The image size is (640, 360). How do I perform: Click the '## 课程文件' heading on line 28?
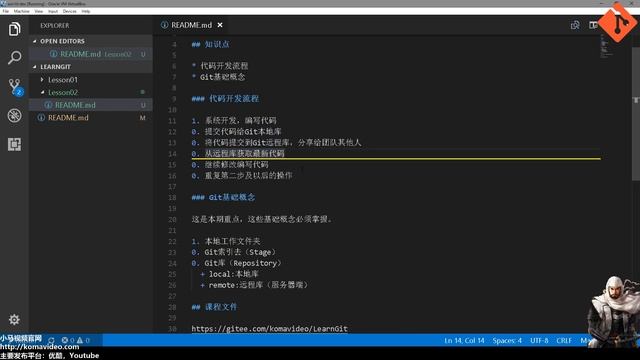coord(214,307)
